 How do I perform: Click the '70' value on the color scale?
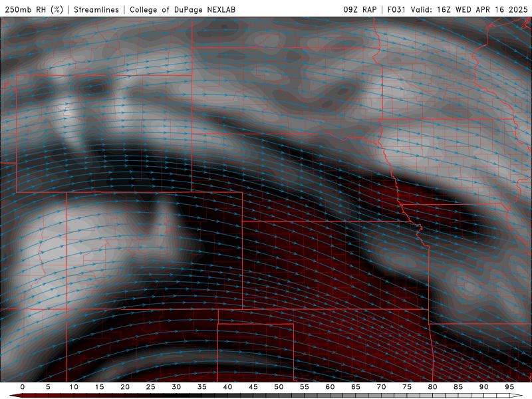tap(381, 387)
